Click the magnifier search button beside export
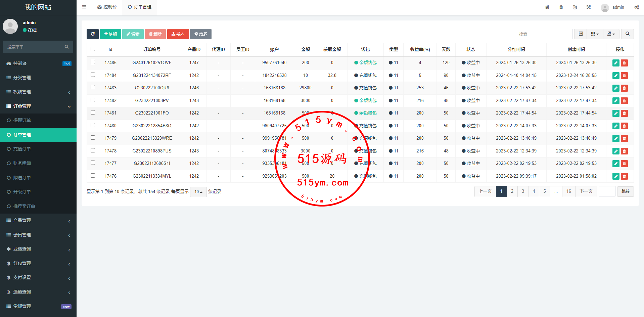 (627, 34)
